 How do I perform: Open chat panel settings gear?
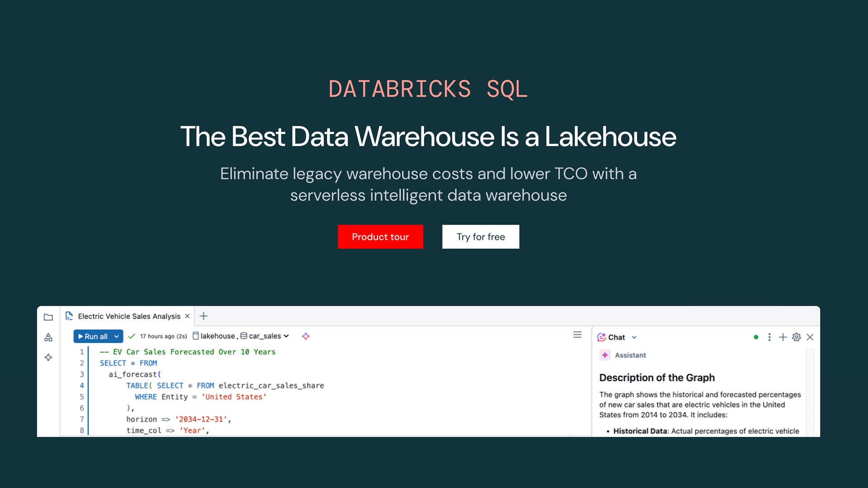point(797,337)
